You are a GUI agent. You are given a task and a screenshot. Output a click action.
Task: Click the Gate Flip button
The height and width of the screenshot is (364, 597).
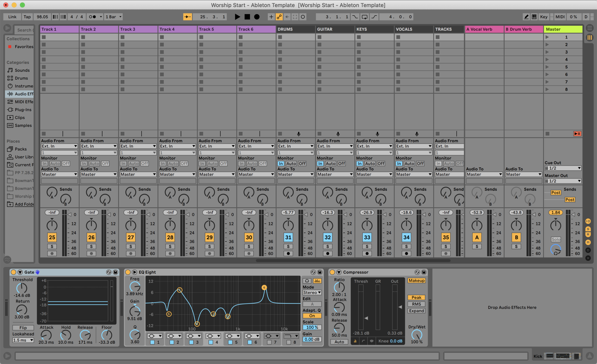pyautogui.click(x=23, y=328)
